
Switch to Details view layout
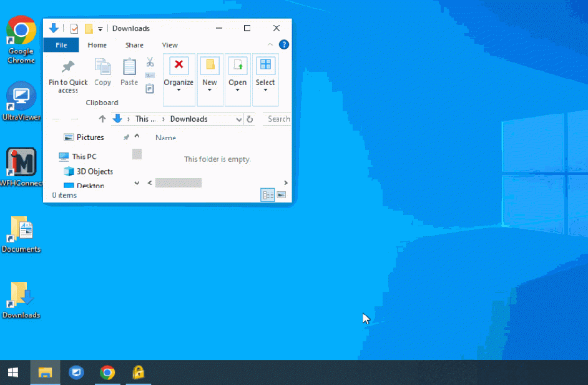coord(268,196)
